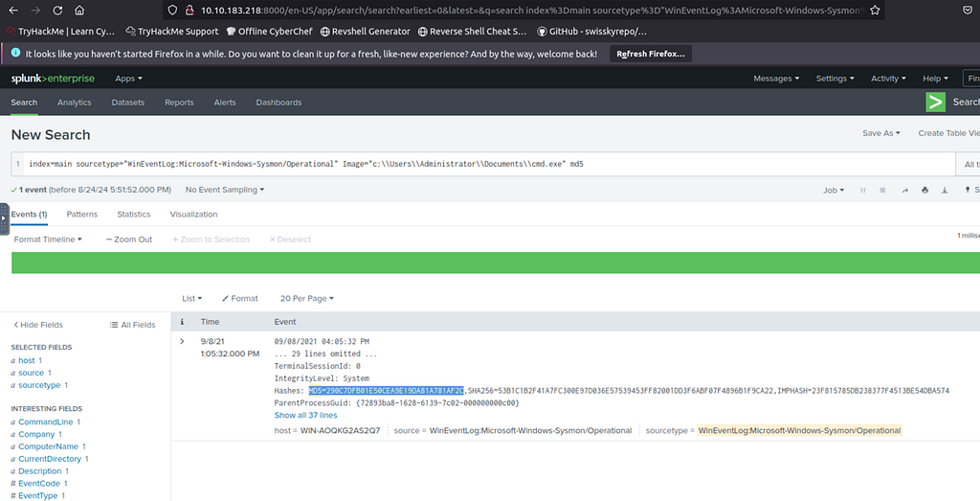Screen dimensions: 980x501
Task: Expand the event row chevron
Action: 182,342
